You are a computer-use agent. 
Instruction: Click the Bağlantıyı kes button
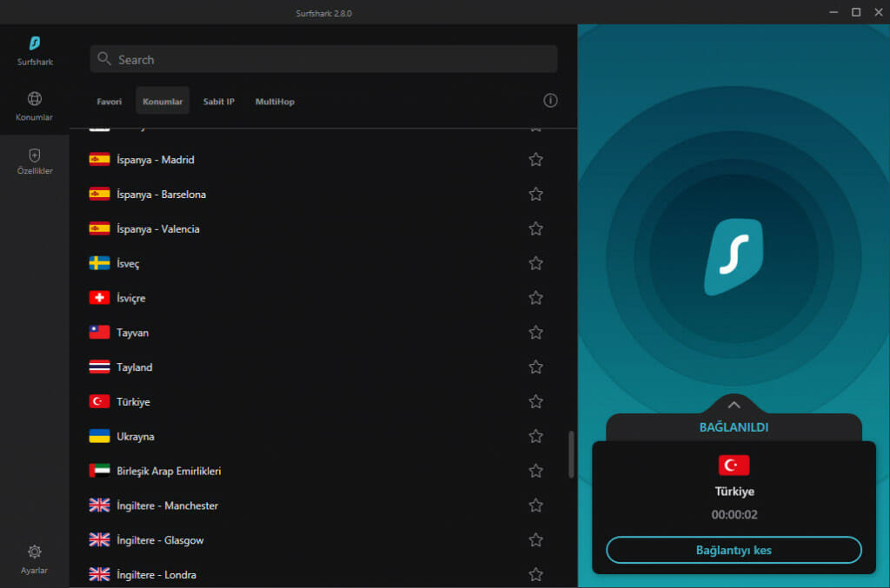(x=734, y=550)
